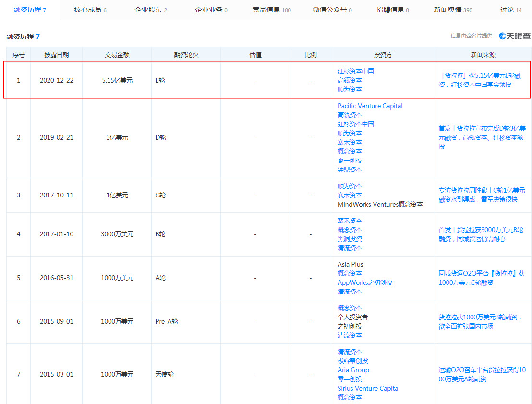Open 零一创投 investor in D轮 row
Screen dimensions: 532x404
click(x=350, y=160)
